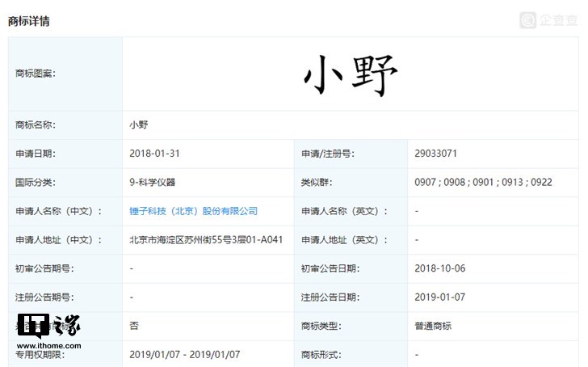Click the 商标名称 label
This screenshot has height=367, width=588.
click(36, 125)
